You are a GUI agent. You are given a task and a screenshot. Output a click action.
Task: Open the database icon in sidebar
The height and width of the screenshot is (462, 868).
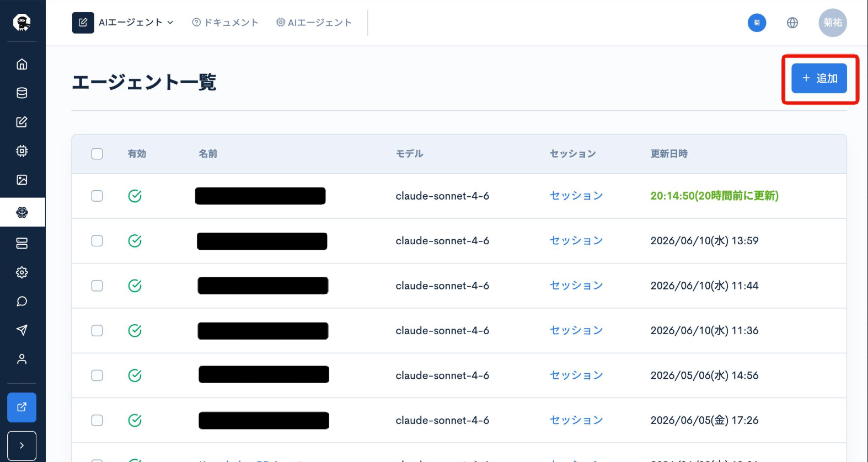tap(22, 93)
